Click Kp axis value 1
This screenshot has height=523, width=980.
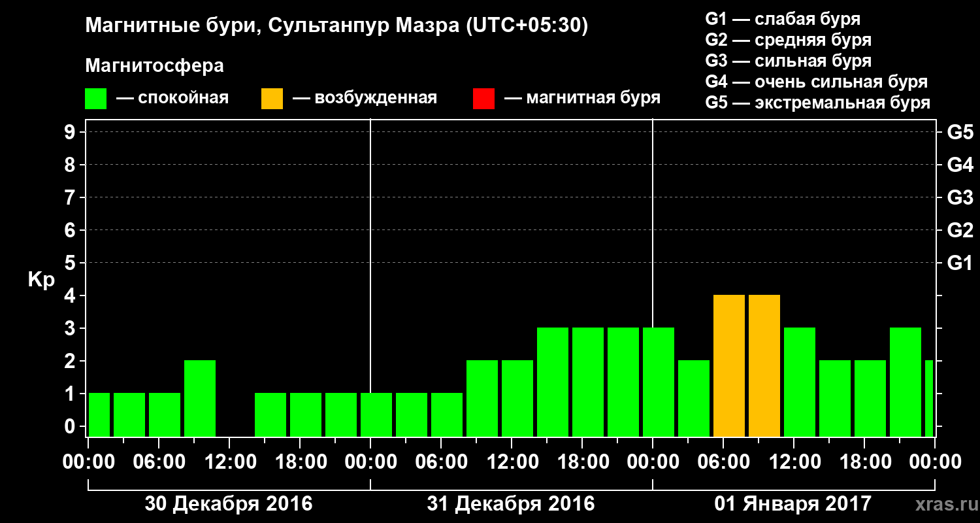coord(71,394)
